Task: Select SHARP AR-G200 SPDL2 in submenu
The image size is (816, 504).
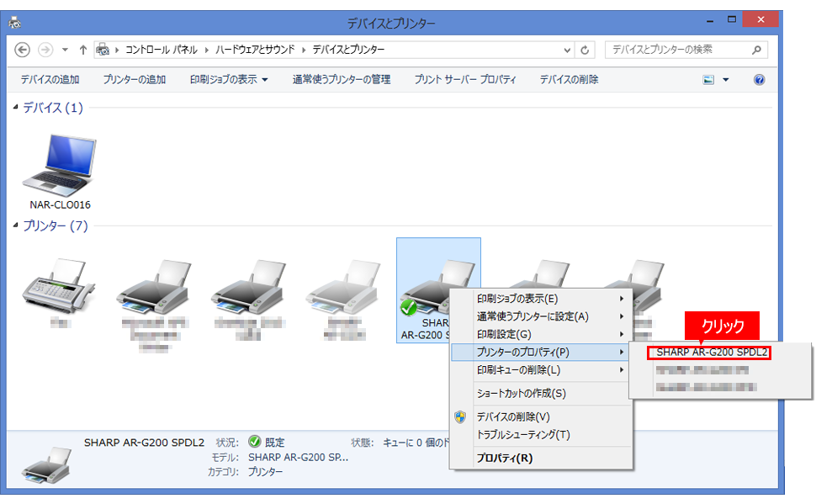Action: coord(712,353)
